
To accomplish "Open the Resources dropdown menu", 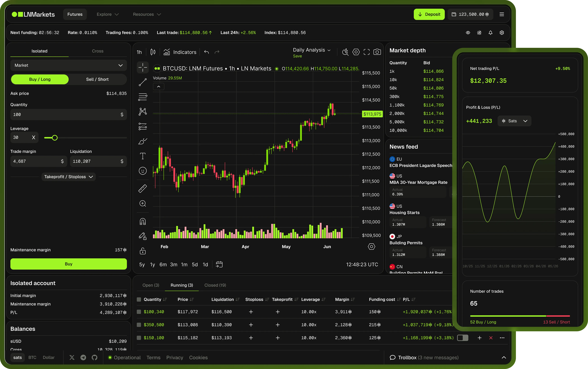I will (x=147, y=14).
